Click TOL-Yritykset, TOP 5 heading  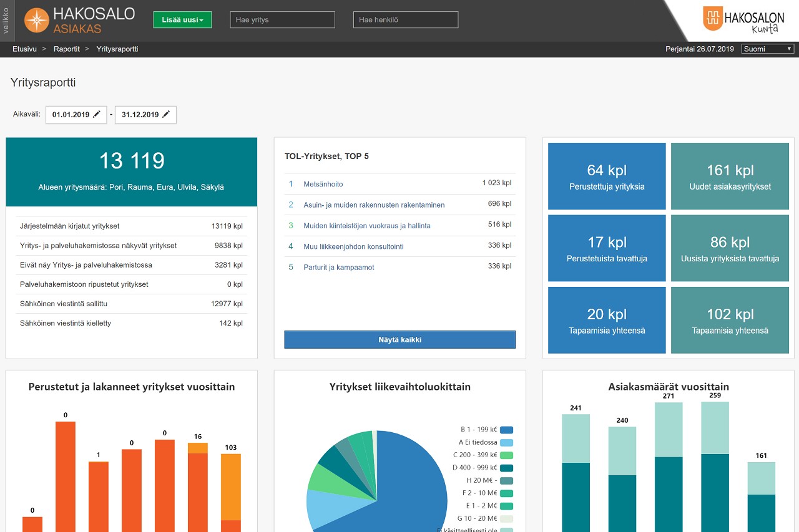click(x=326, y=157)
